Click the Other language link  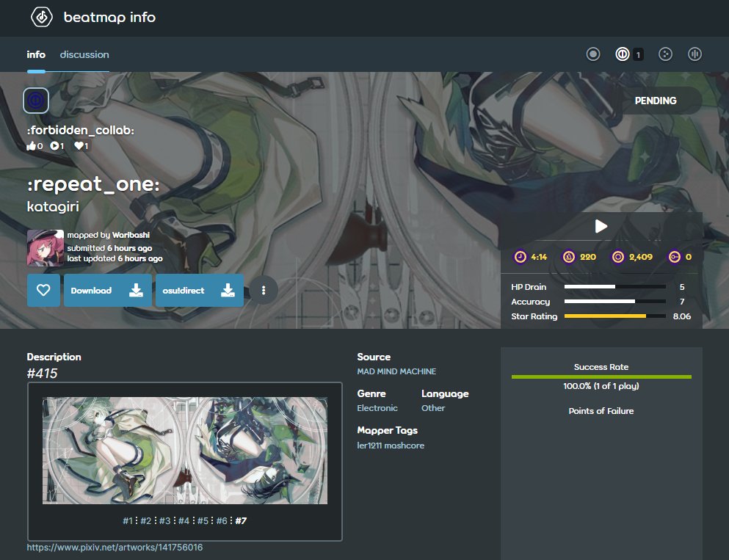[x=433, y=408]
